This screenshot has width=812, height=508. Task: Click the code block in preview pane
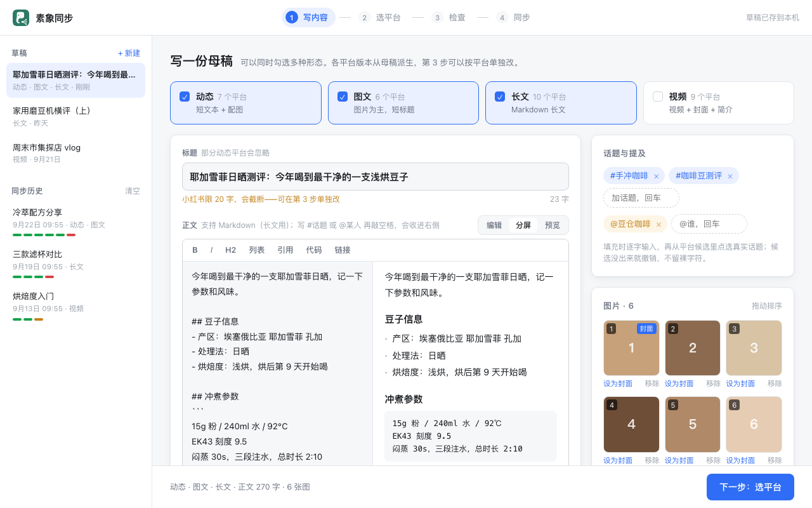click(471, 436)
